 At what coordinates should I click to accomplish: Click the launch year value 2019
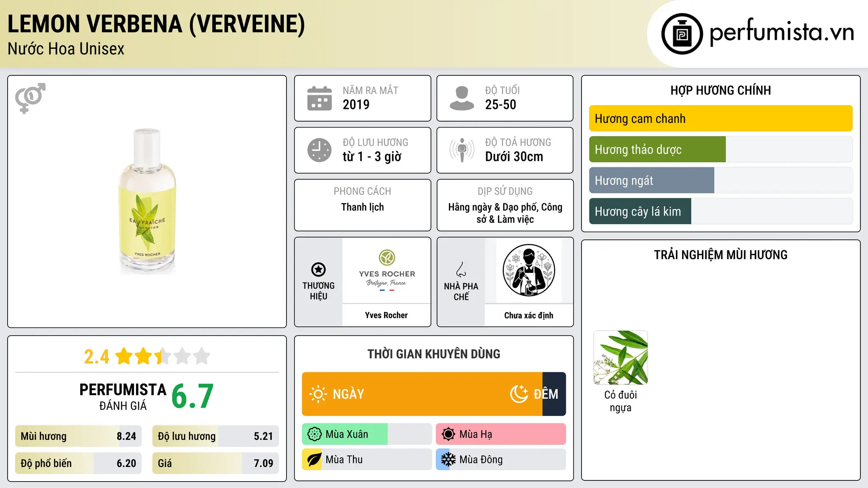[x=356, y=105]
